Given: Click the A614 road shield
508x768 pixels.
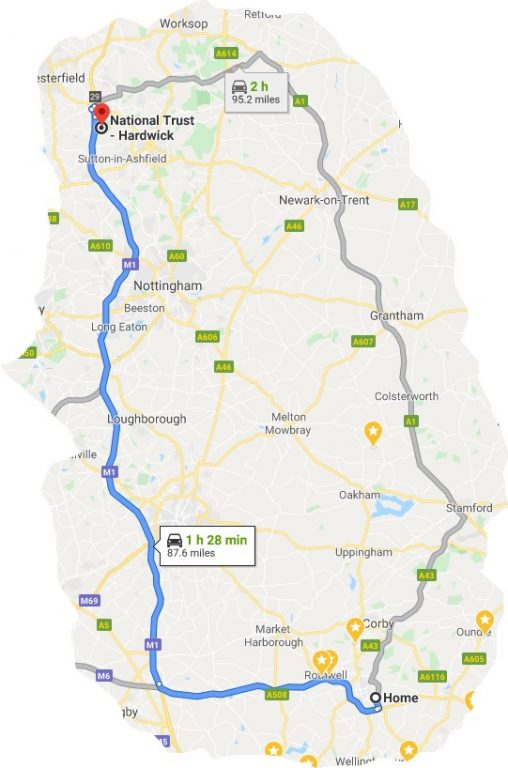Looking at the screenshot, I should [226, 53].
